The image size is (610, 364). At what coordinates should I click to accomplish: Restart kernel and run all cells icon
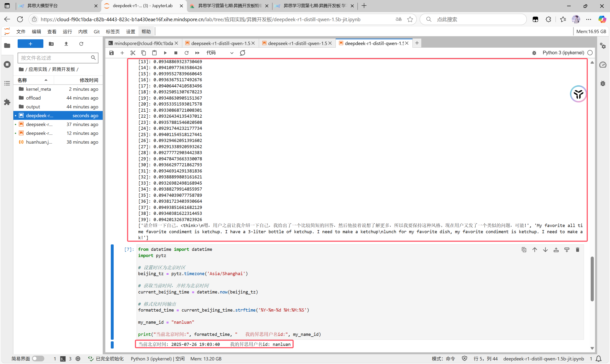(197, 53)
